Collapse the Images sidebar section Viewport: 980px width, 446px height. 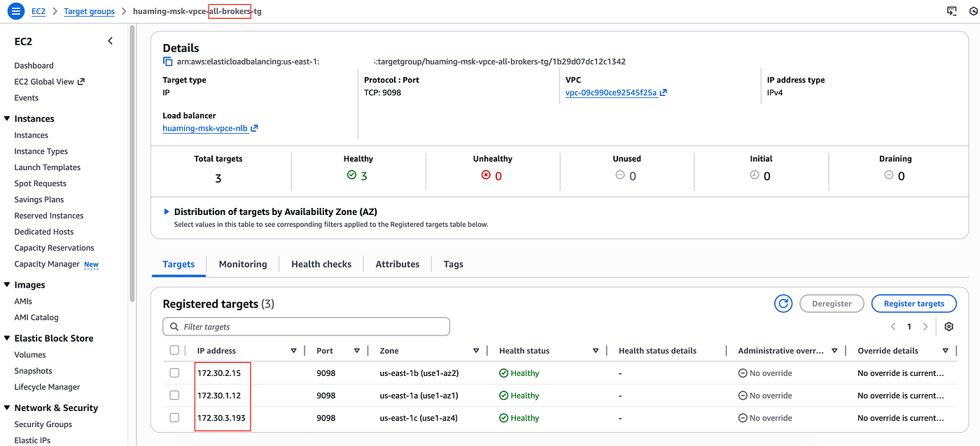[7, 284]
